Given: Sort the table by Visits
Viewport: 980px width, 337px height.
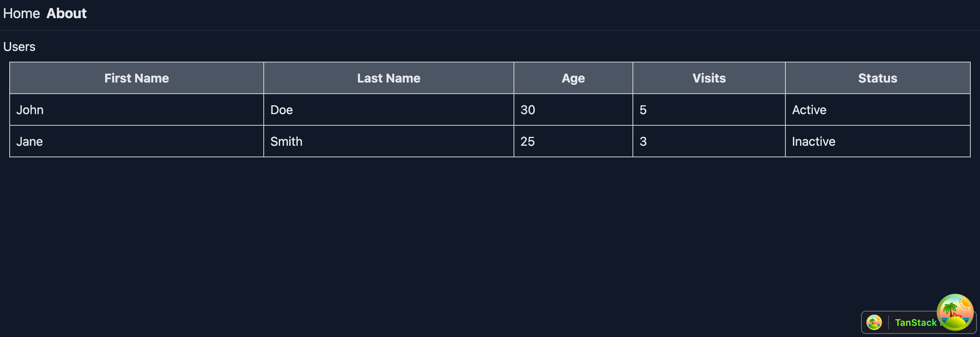Looking at the screenshot, I should coord(709,78).
